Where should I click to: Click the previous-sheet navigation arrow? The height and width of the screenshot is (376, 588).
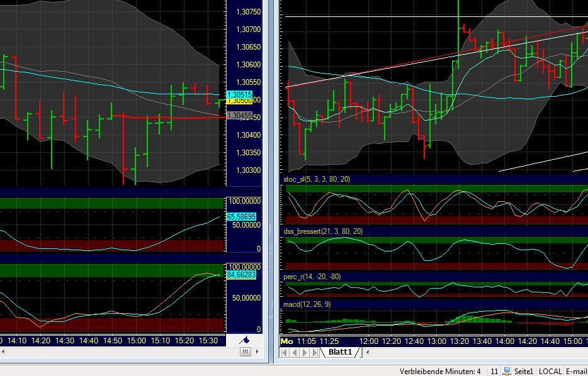pos(294,353)
